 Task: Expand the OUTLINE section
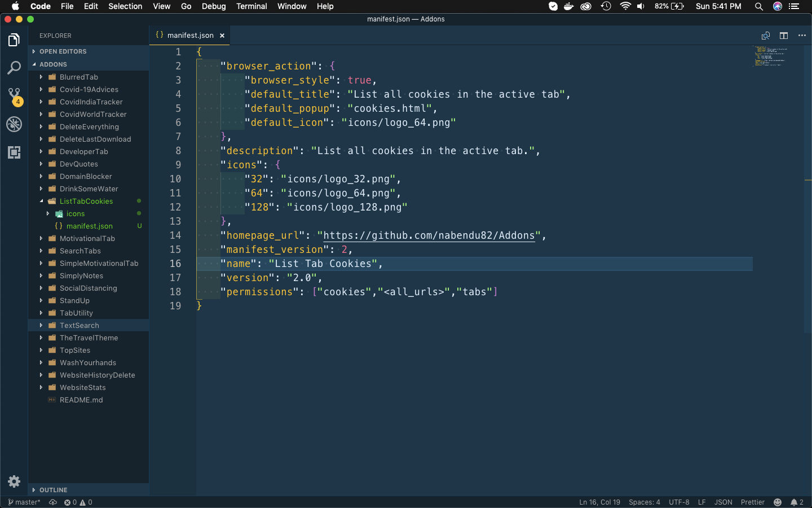point(89,490)
